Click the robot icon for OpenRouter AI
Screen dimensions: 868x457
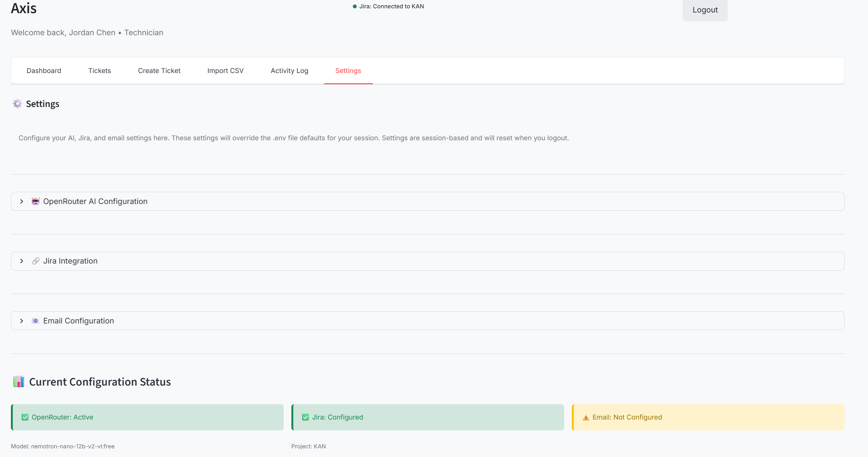click(36, 201)
